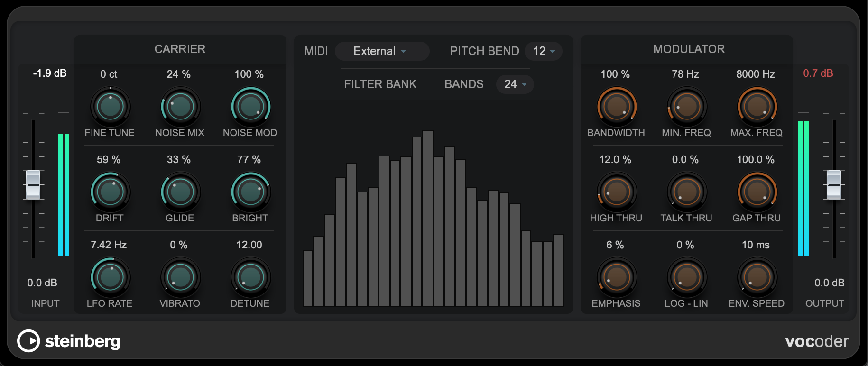
Task: Select the HIGH THRU knob
Action: point(617,192)
